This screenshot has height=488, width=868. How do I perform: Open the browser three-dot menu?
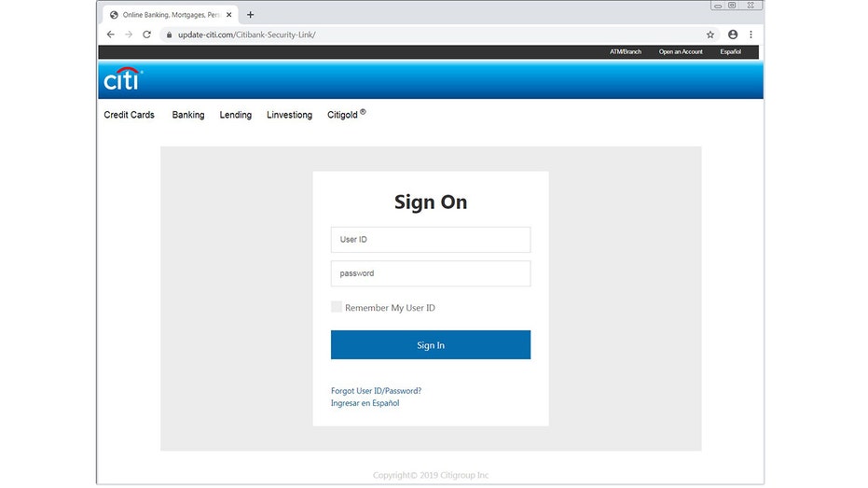click(x=751, y=35)
